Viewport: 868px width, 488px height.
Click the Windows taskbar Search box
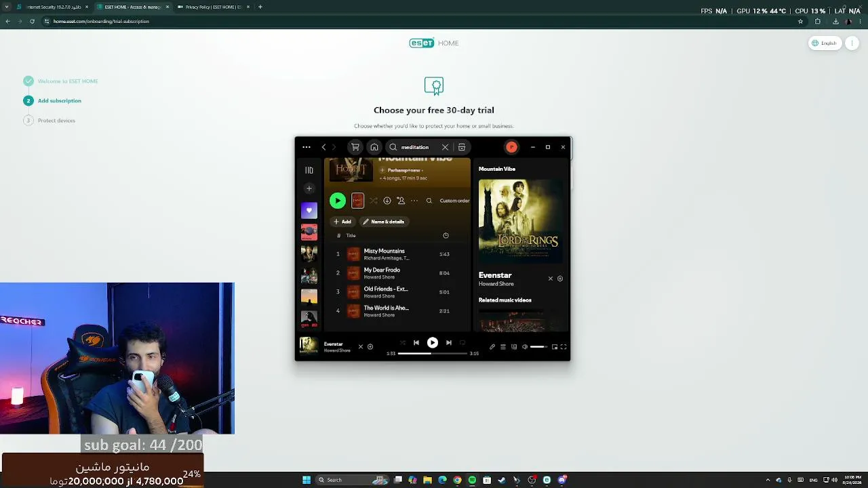click(353, 480)
